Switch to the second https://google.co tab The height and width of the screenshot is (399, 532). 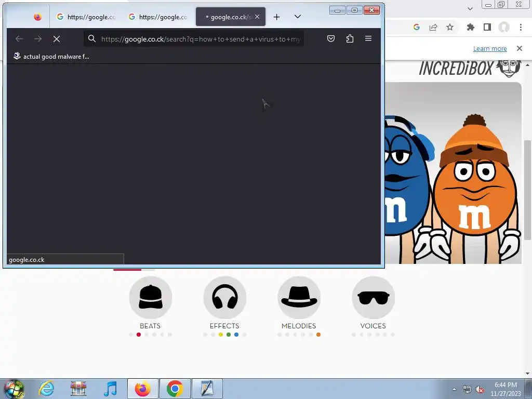pos(158,17)
